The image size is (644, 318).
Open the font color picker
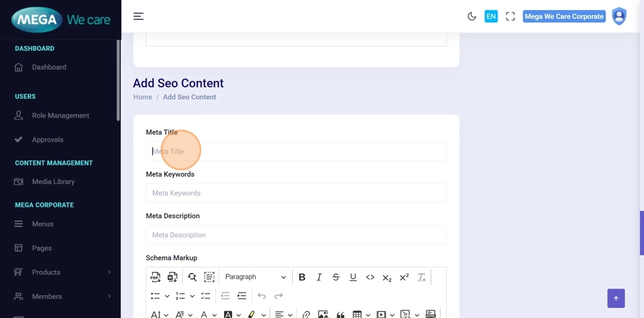tap(204, 314)
